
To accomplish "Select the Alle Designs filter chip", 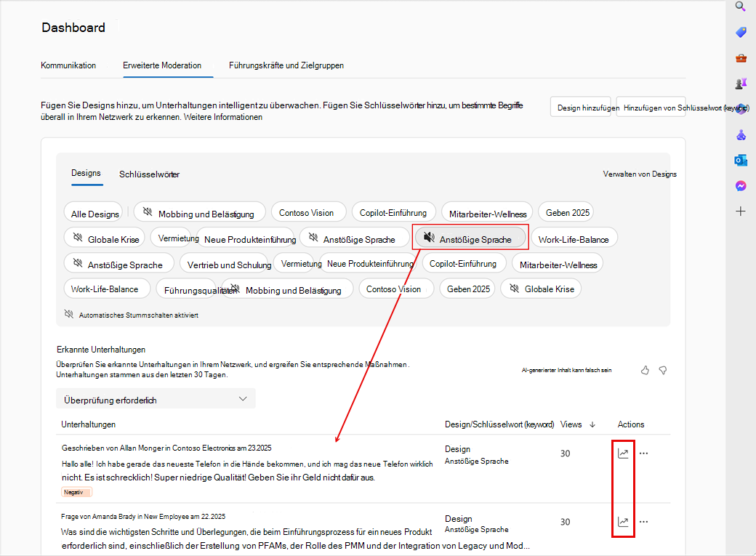I will click(94, 214).
